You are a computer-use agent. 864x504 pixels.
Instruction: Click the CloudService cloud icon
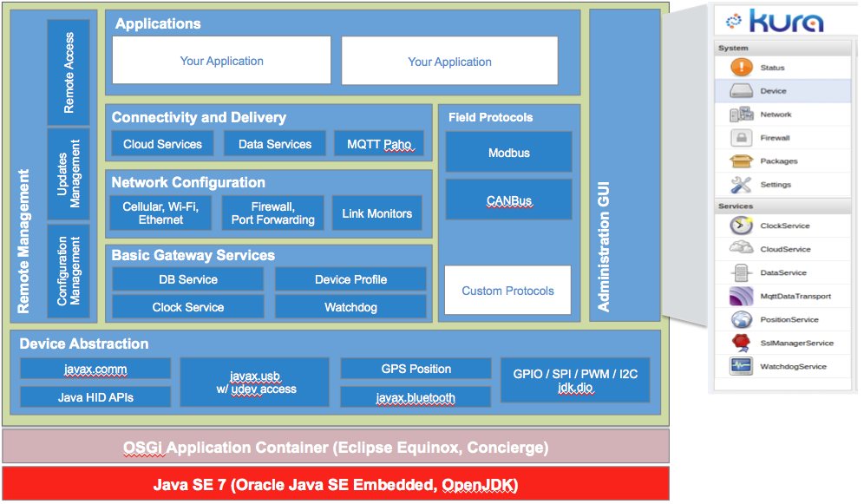[x=742, y=249]
